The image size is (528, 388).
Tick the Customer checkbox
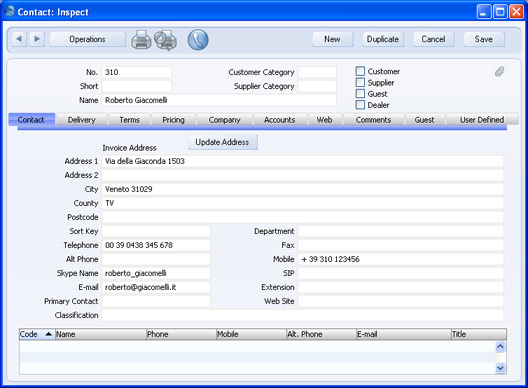click(360, 71)
